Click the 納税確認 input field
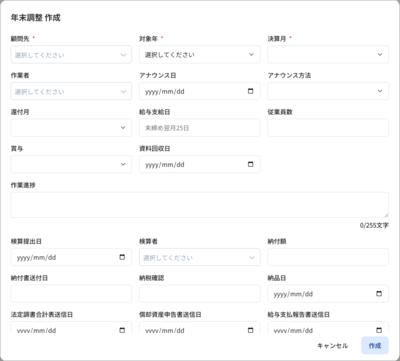400x361 pixels. (200, 294)
